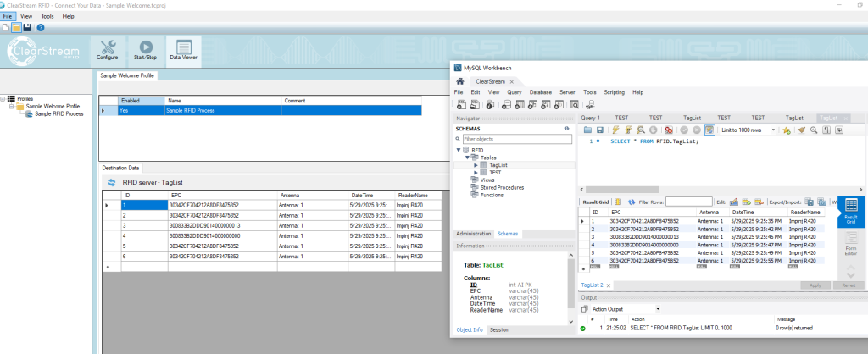Toggle the limit rows option button in query toolbar
Image resolution: width=868 pixels, height=354 pixels.
pos(708,130)
